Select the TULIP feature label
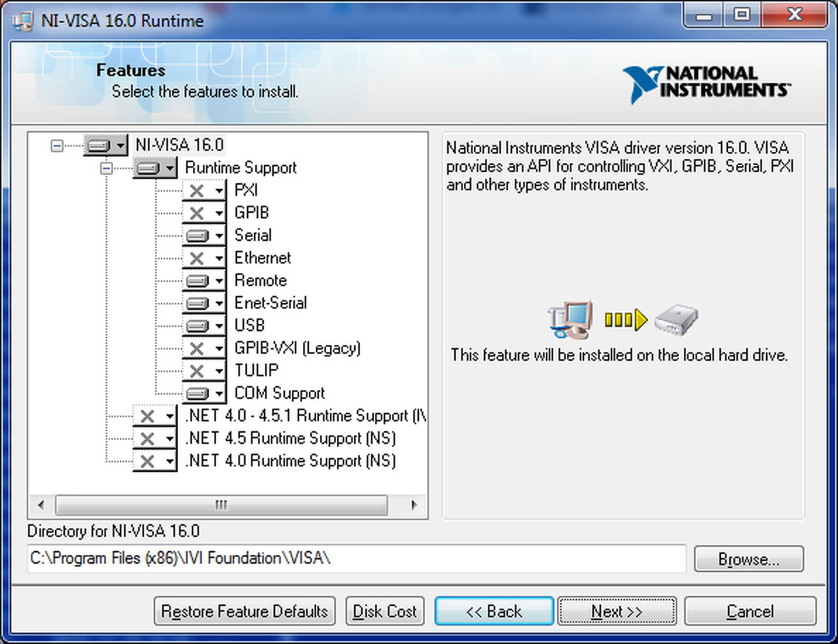 pos(256,371)
